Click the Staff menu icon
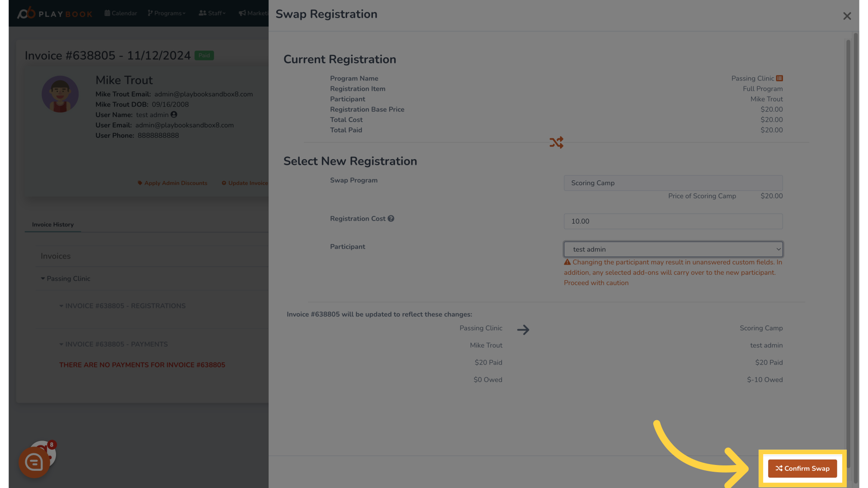The image size is (868, 488). tap(202, 13)
